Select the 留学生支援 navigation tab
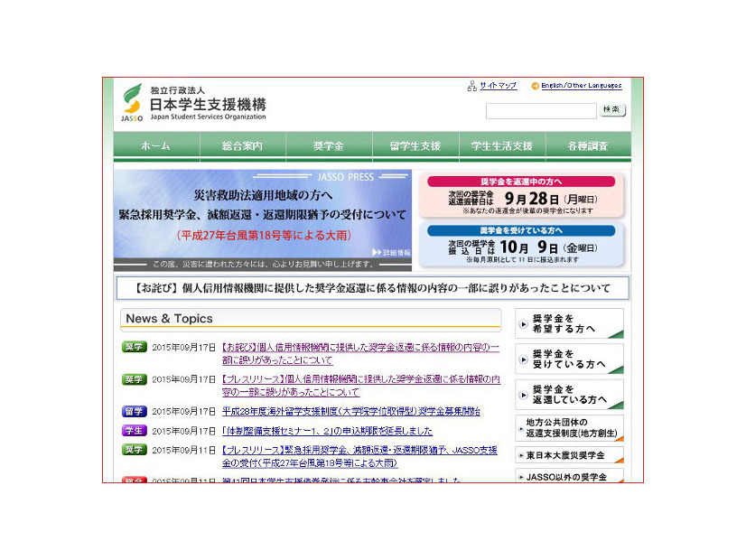746x560 pixels. point(414,145)
